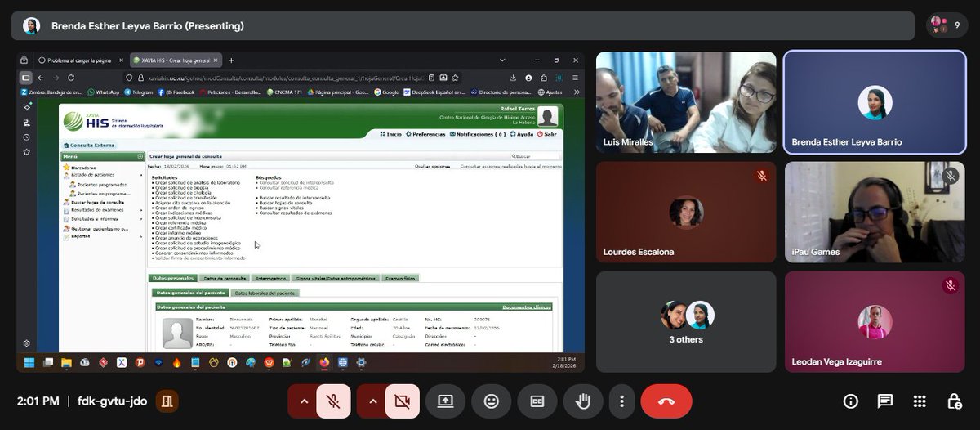Open the emoji reactions button
This screenshot has height=430, width=980.
click(x=491, y=401)
